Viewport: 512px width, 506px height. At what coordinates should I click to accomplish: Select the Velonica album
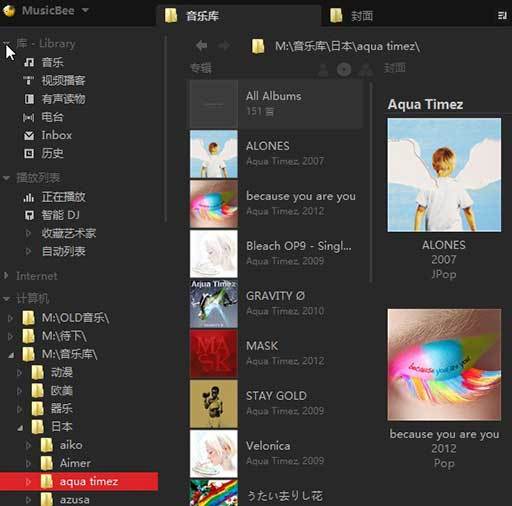point(276,454)
